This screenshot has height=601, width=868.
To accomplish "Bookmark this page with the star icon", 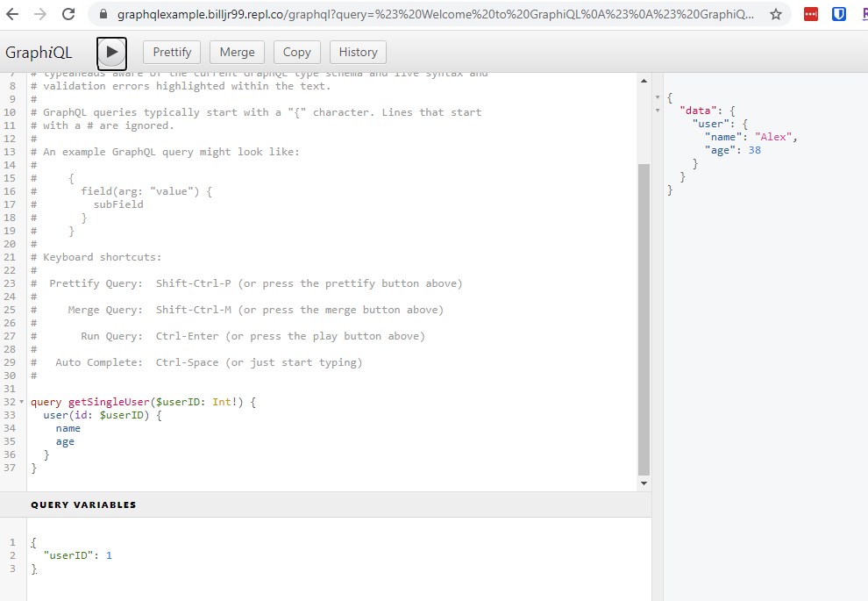I will (x=775, y=15).
